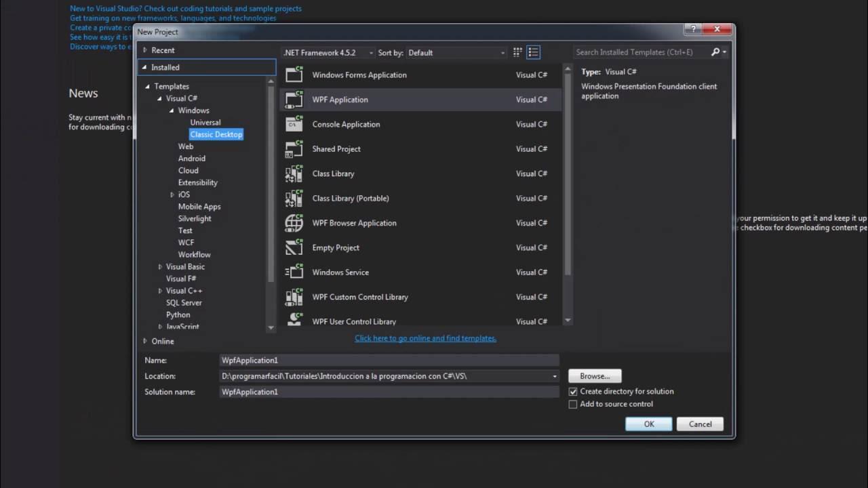Screen dimensions: 868x488
Task: Enable Add to source control checkbox
Action: pos(573,405)
